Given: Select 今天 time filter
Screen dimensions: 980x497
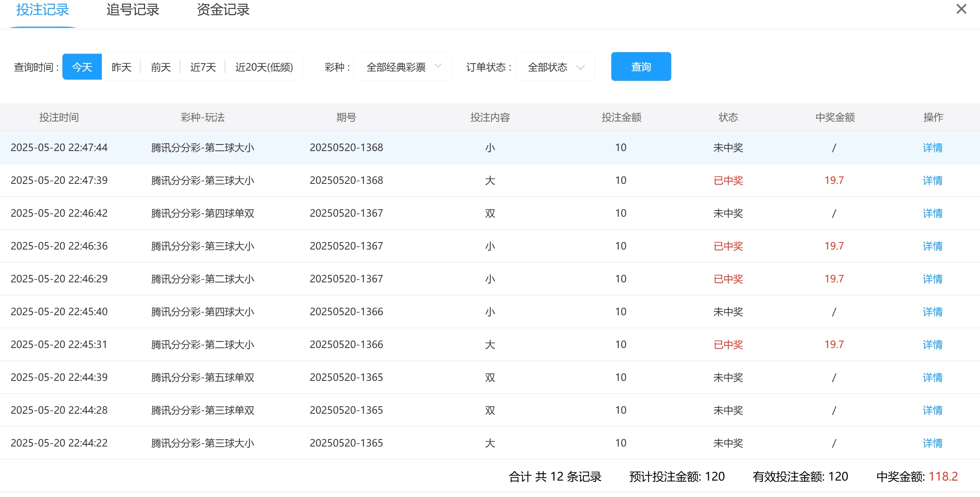Looking at the screenshot, I should [82, 67].
